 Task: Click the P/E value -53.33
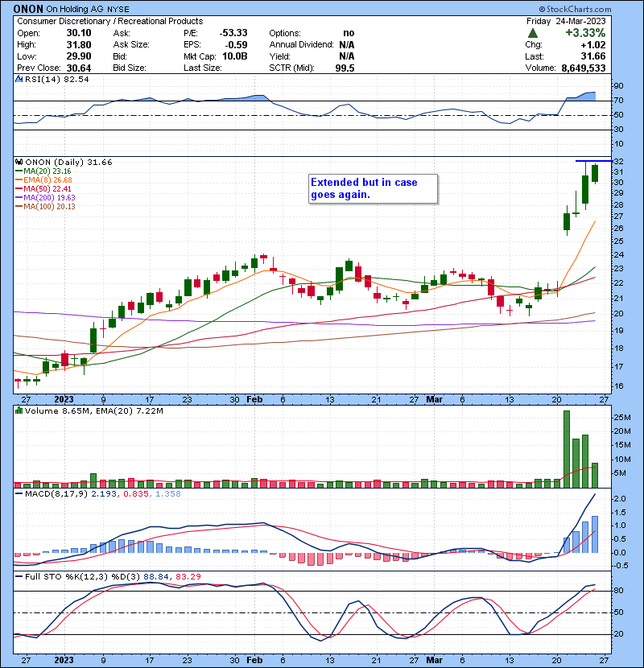click(233, 33)
